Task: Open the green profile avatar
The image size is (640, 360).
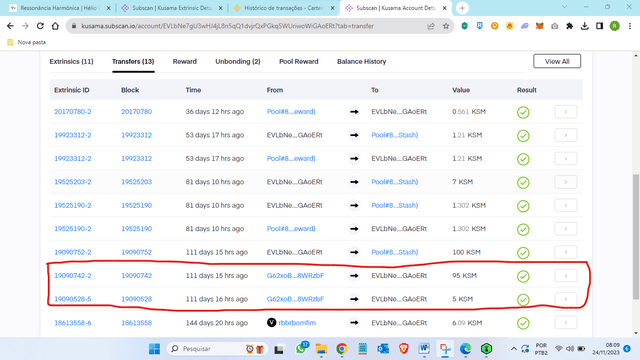Action: [x=614, y=26]
